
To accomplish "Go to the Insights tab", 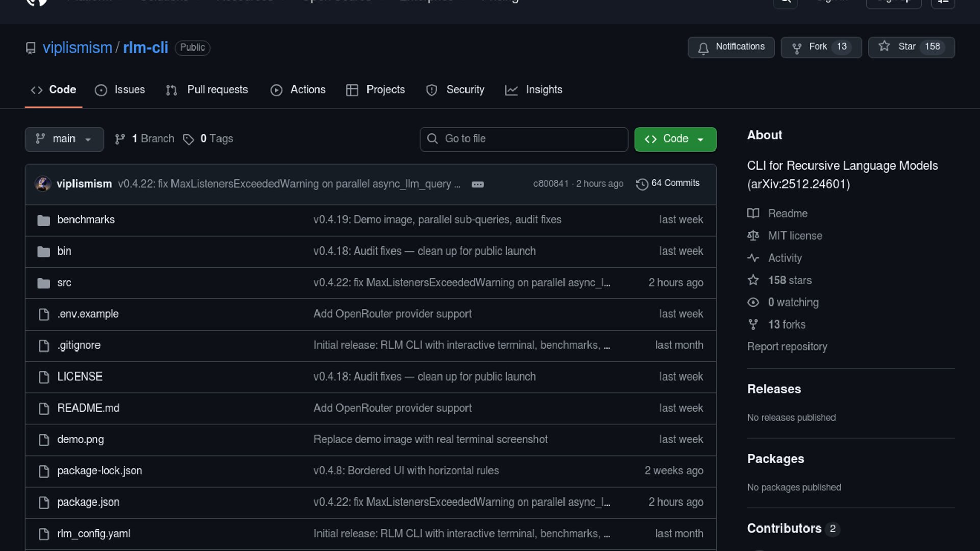I will [x=534, y=90].
